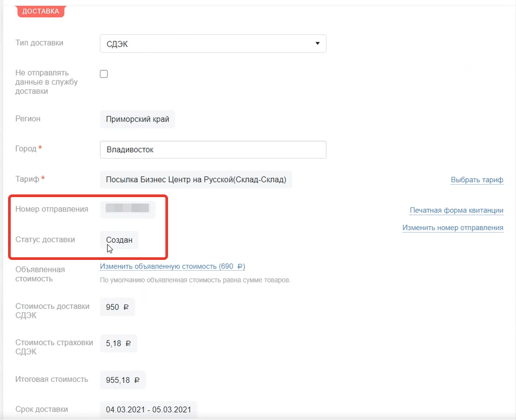Click Изменить номер отправления link
Viewport: 516px width, 420px height.
click(x=453, y=228)
